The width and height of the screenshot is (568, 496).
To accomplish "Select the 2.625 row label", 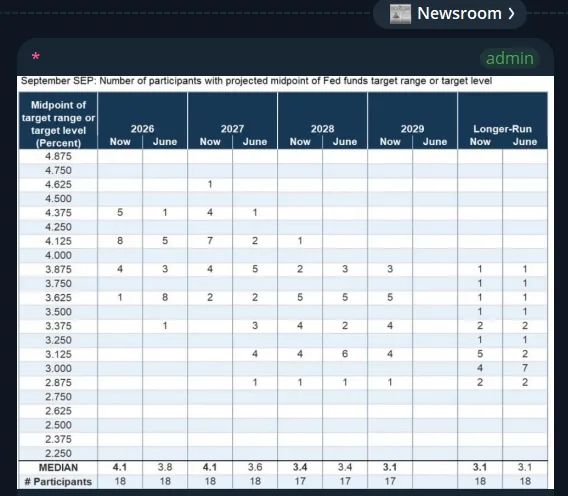I will [x=58, y=410].
